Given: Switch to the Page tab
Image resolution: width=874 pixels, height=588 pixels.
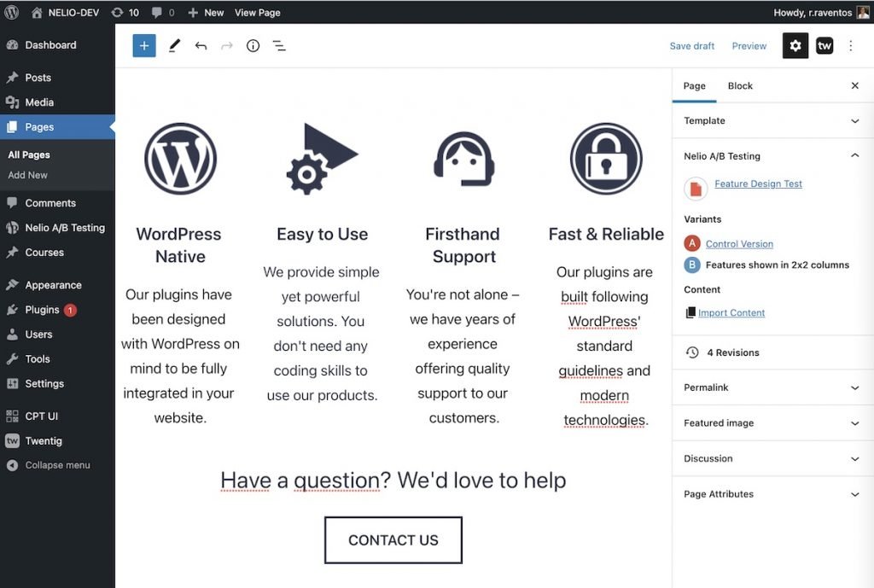Looking at the screenshot, I should click(694, 86).
